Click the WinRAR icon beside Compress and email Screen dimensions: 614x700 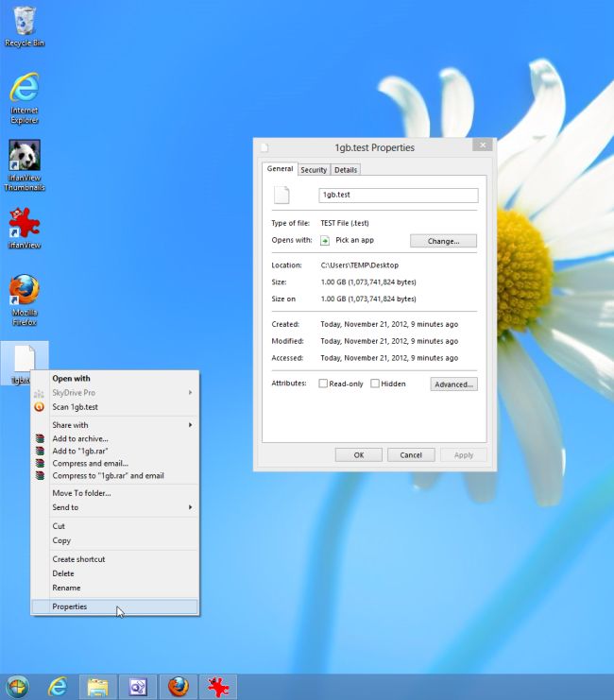pyautogui.click(x=40, y=464)
